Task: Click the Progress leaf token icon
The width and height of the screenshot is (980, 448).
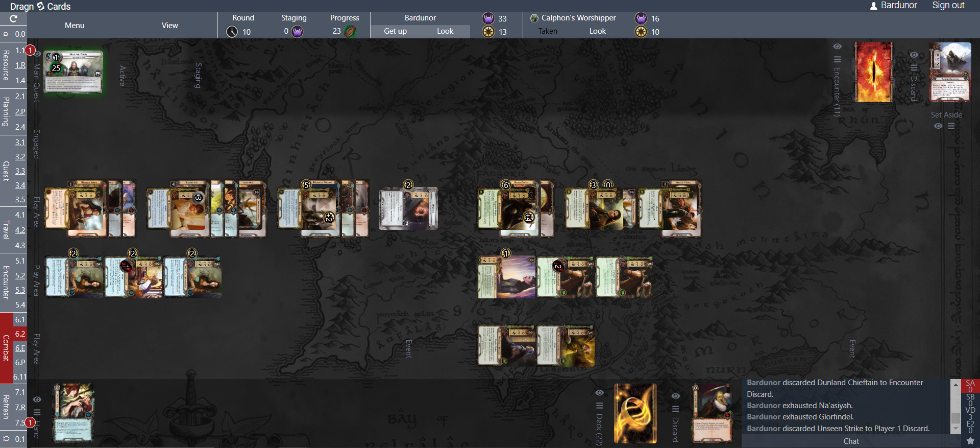Action: tap(350, 32)
